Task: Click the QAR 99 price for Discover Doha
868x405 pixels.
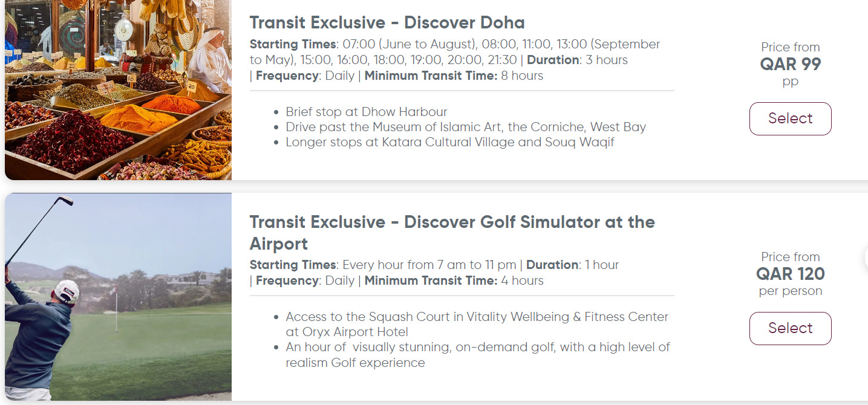Action: (790, 63)
